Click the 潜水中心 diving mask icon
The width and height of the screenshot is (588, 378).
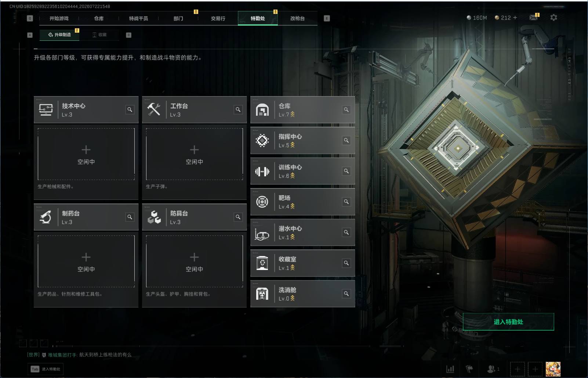[262, 233]
